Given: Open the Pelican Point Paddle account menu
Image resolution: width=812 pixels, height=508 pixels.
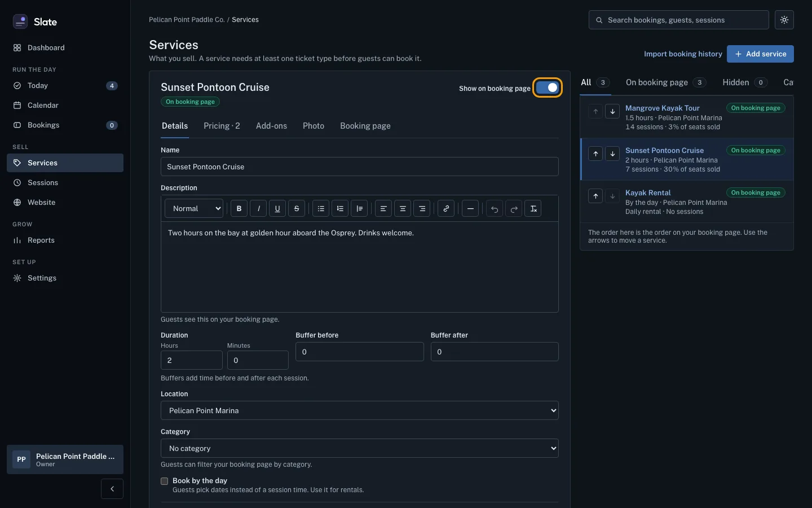Looking at the screenshot, I should [65, 459].
